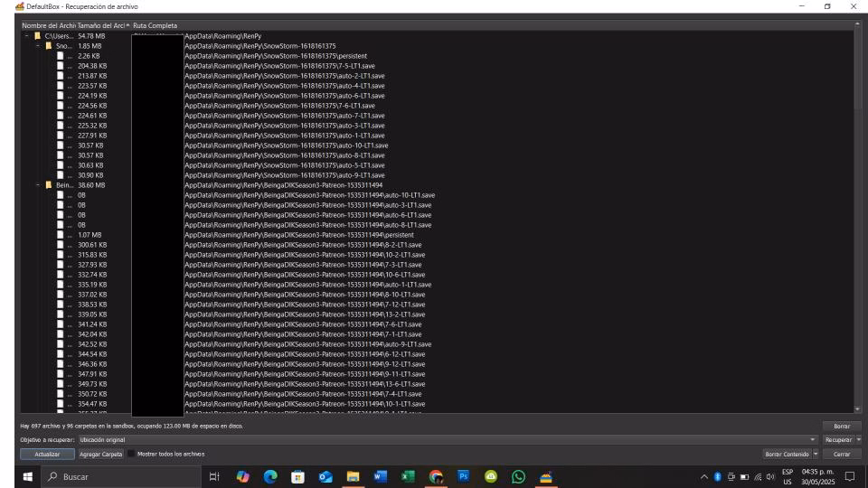Collapse the C:\Users root tree node
The height and width of the screenshot is (488, 868).
click(x=26, y=36)
